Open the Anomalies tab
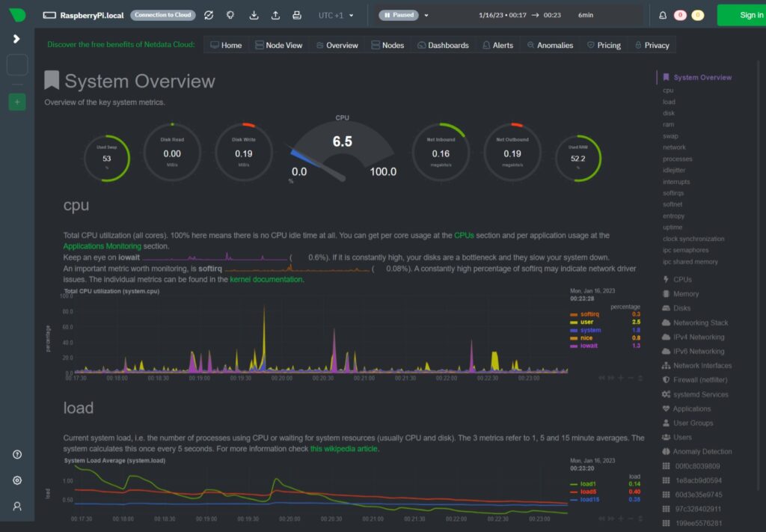 (549, 45)
